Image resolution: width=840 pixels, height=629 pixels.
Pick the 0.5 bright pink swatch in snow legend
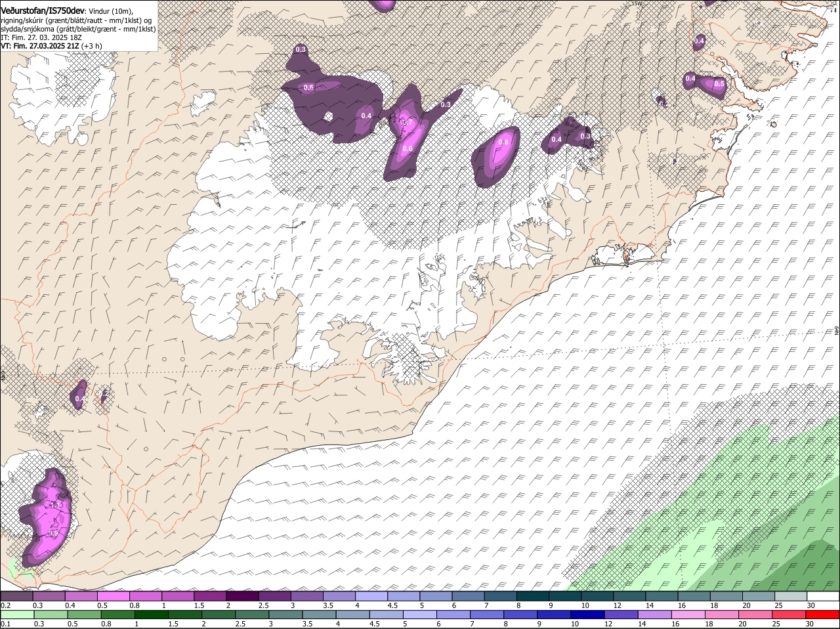click(x=113, y=596)
